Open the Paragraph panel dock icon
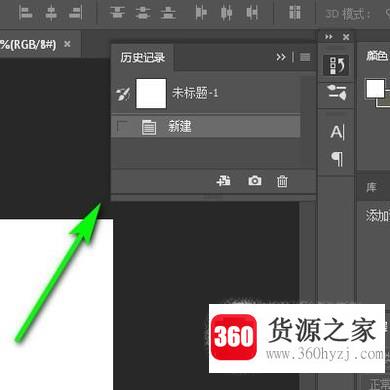 point(337,159)
